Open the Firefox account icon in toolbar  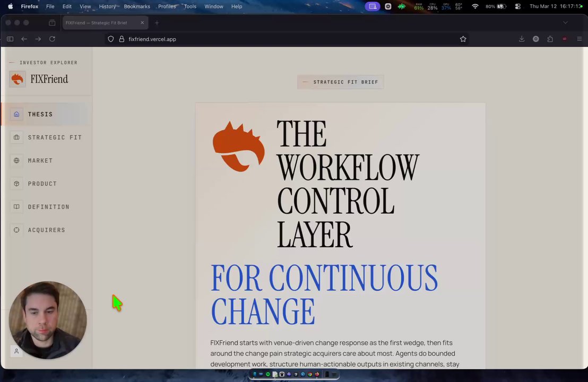click(536, 39)
